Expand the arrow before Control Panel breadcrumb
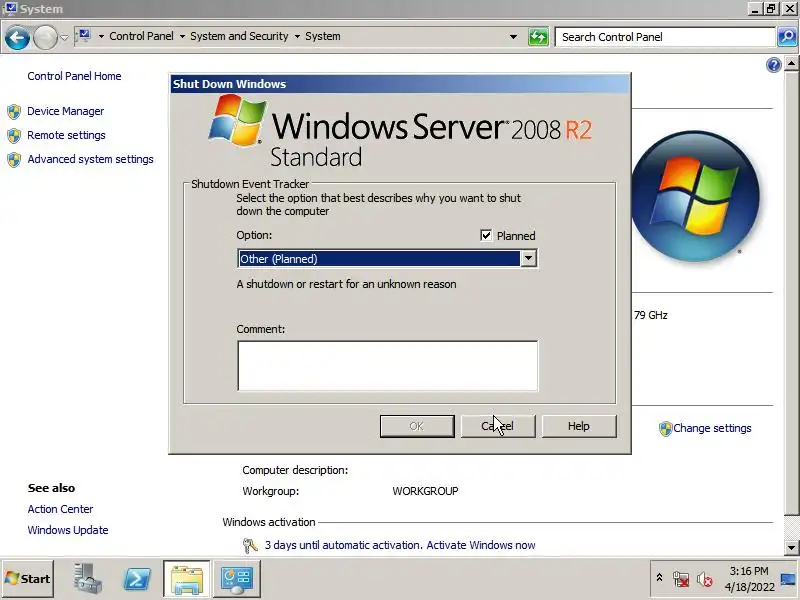Screen dimensions: 800x600 [101, 37]
